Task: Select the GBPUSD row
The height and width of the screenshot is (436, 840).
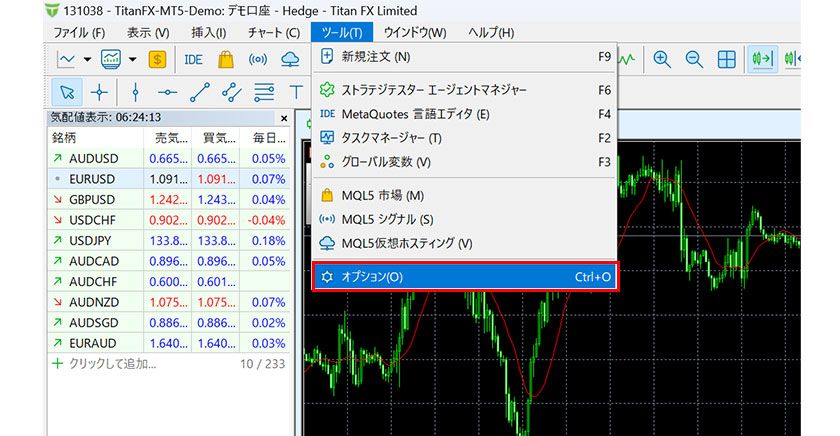Action: 169,199
